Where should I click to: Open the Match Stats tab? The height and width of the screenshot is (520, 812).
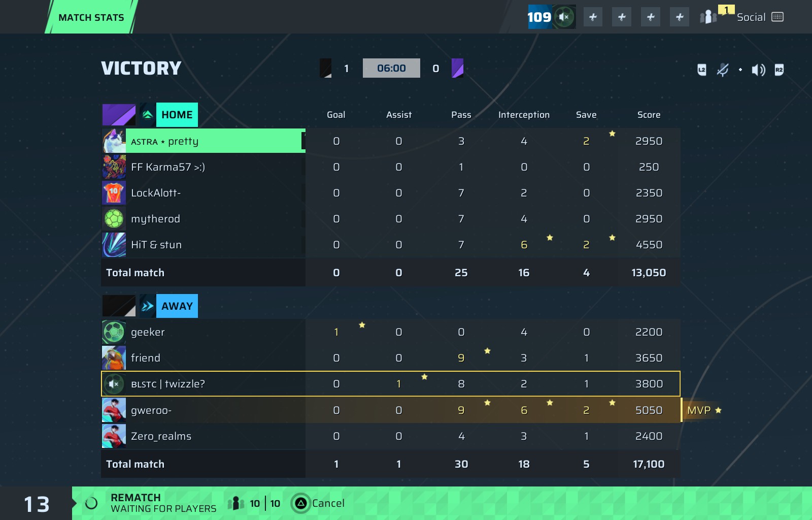pyautogui.click(x=91, y=17)
